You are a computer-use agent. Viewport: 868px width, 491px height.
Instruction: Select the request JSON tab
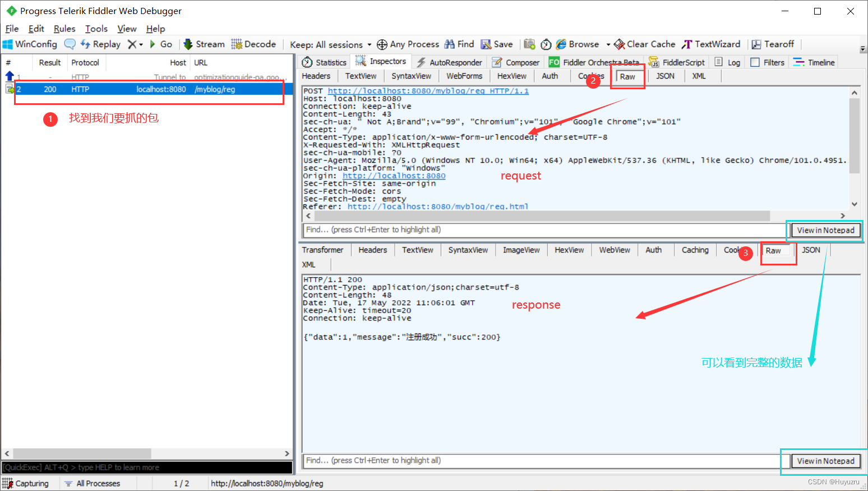(666, 76)
